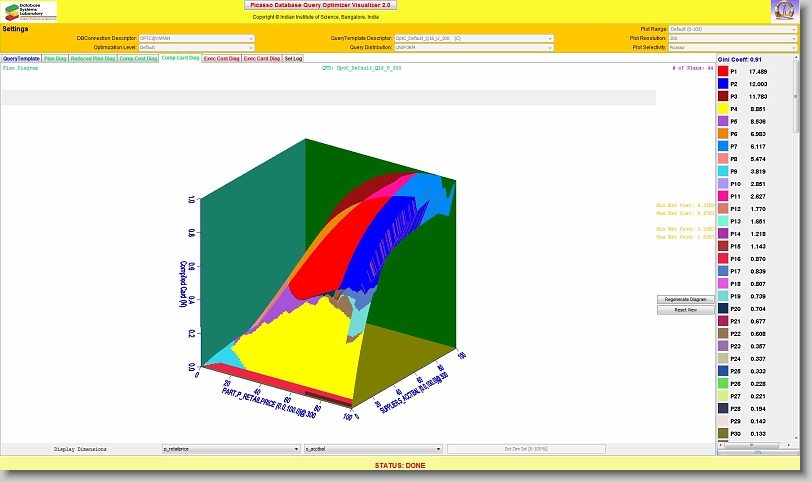Image resolution: width=812 pixels, height=482 pixels.
Task: Click the institute emblem icon at top right
Action: pos(785,11)
